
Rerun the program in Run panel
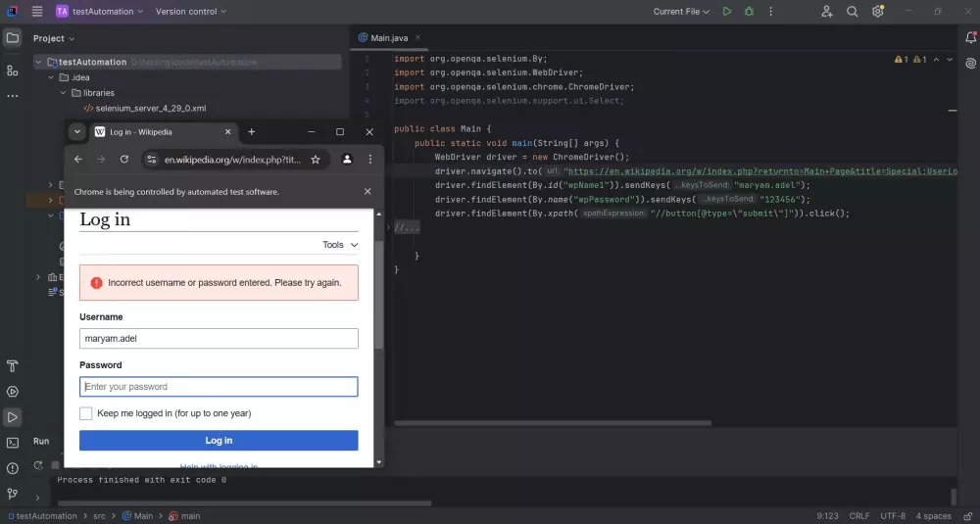[x=38, y=465]
